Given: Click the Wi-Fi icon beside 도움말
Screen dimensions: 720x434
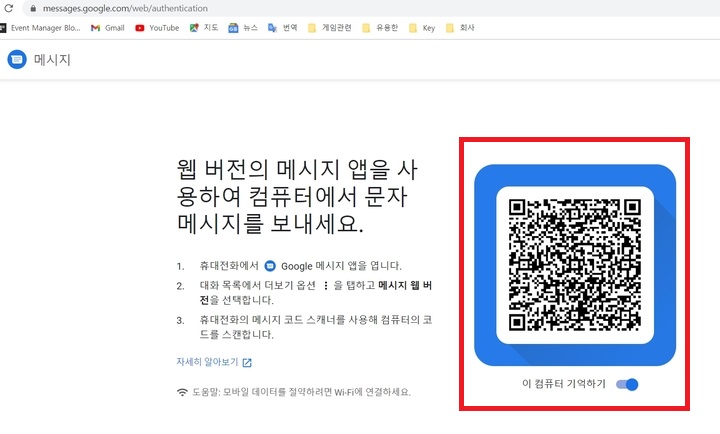Looking at the screenshot, I should (x=182, y=392).
